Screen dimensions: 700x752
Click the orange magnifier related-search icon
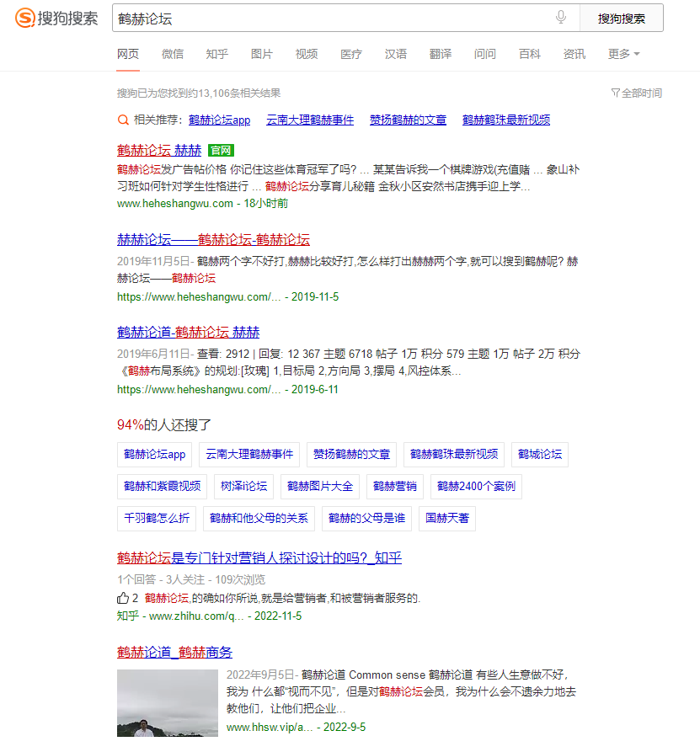[x=123, y=120]
